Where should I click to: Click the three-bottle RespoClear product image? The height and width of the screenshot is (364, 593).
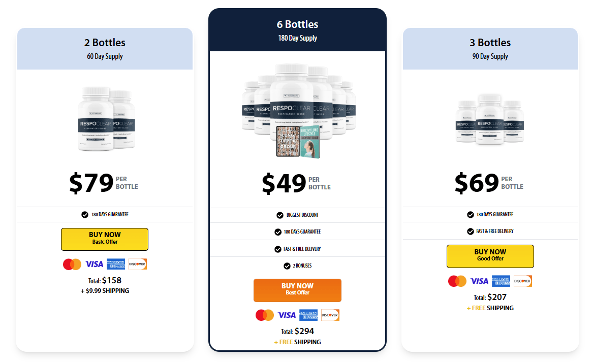(x=490, y=119)
